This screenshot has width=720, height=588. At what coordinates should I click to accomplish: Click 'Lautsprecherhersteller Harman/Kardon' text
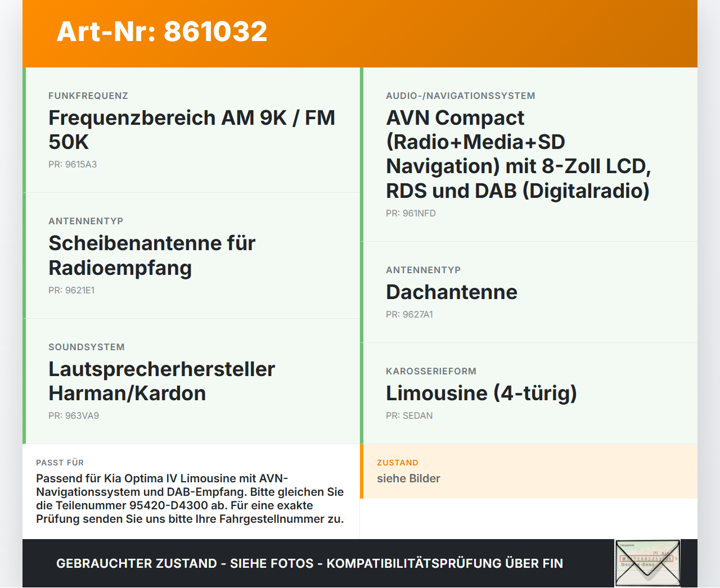(161, 381)
